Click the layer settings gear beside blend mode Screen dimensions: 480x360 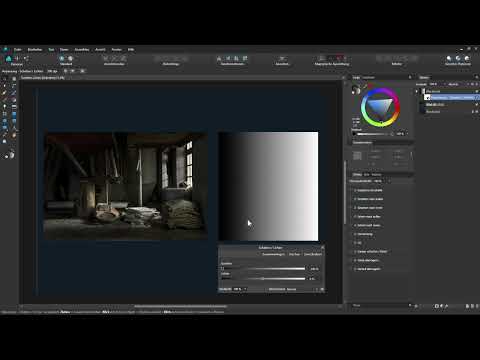pos(476,84)
